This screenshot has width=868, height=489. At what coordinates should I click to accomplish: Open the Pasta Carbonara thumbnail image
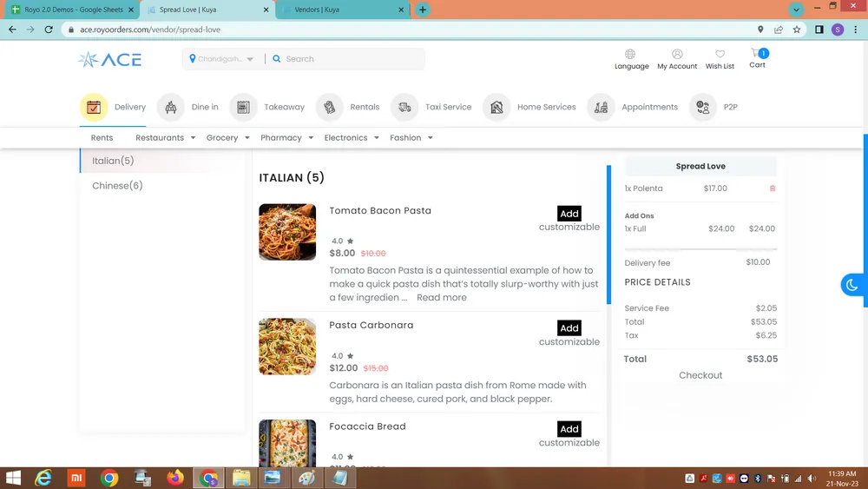[x=287, y=347]
